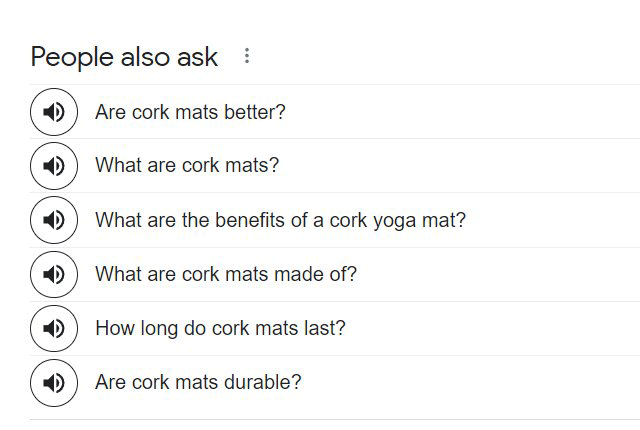Expand 'Are cork mats durable?' question
640x430 pixels.
(198, 382)
